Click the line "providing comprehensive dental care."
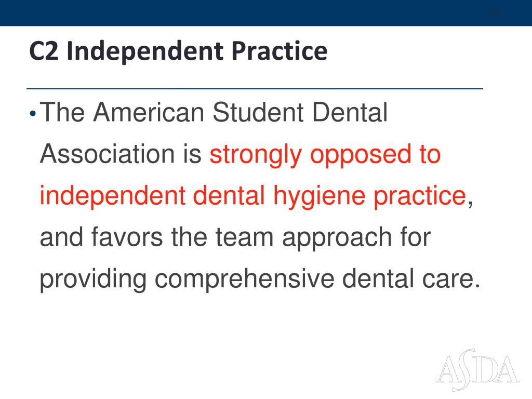The width and height of the screenshot is (532, 399). 260,280
